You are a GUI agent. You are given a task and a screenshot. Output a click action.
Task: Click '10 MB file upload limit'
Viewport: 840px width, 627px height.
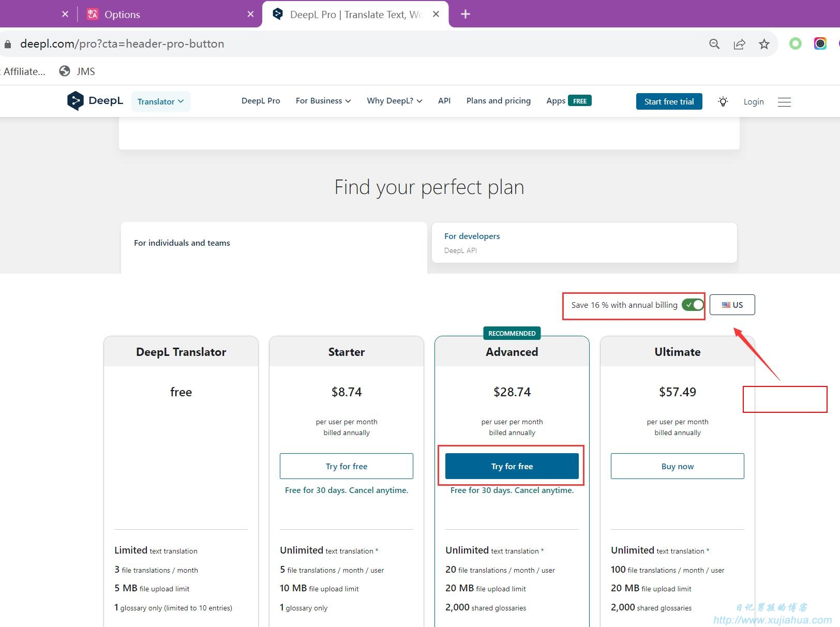coord(319,588)
